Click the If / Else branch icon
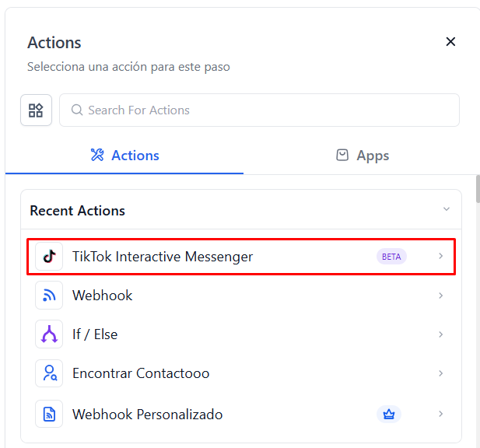Screen dimensions: 480x448 pos(49,334)
